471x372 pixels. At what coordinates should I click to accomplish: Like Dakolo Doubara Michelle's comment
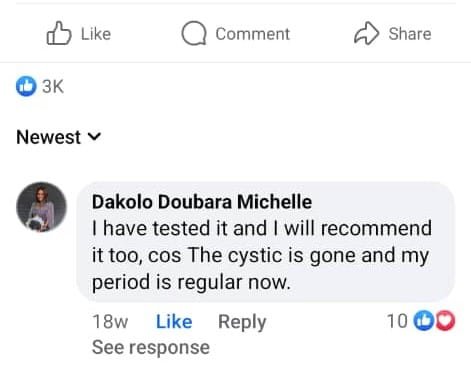174,322
